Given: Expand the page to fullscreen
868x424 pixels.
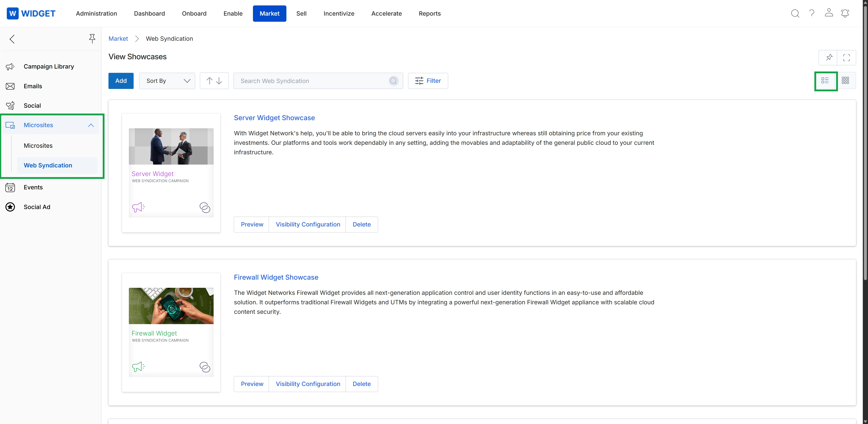Looking at the screenshot, I should coord(847,57).
